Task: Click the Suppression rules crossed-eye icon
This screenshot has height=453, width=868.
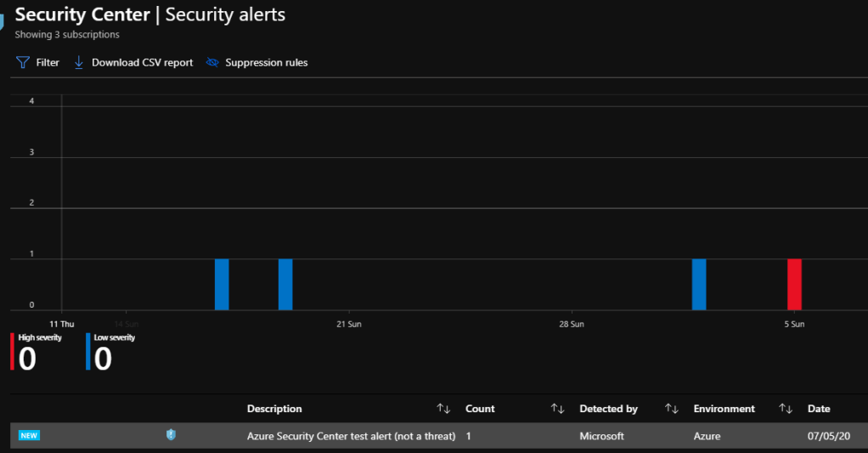Action: (212, 63)
